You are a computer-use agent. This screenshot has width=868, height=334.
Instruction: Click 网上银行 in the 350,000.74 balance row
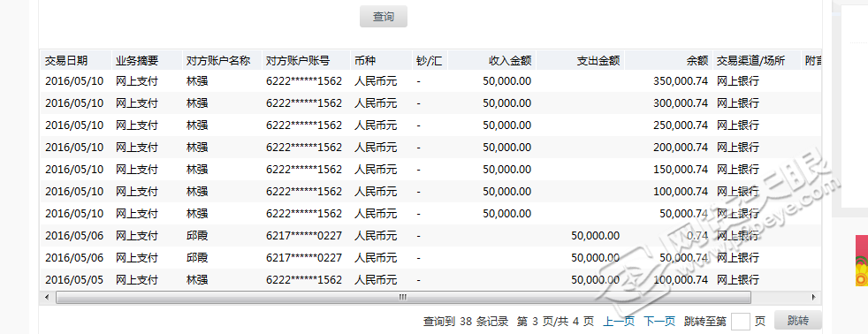[738, 81]
